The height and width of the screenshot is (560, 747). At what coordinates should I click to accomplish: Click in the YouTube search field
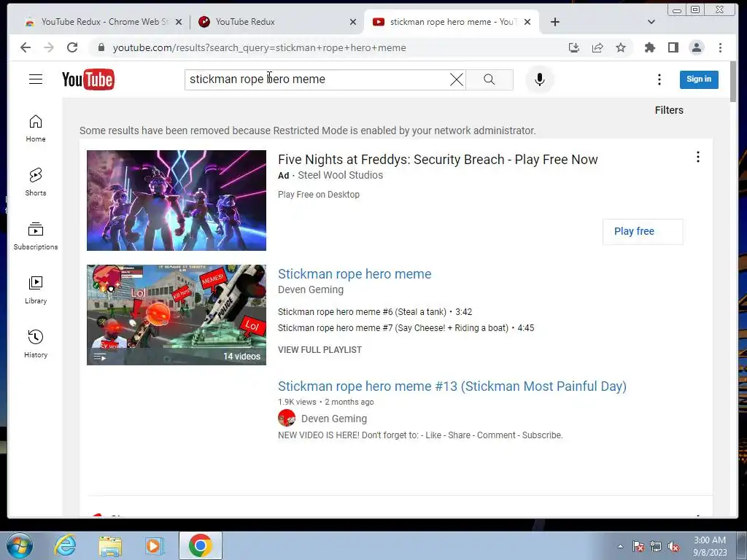[317, 79]
